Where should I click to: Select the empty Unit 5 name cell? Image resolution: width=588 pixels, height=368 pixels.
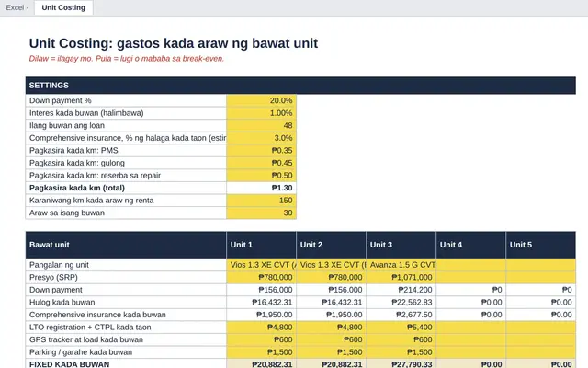(541, 265)
